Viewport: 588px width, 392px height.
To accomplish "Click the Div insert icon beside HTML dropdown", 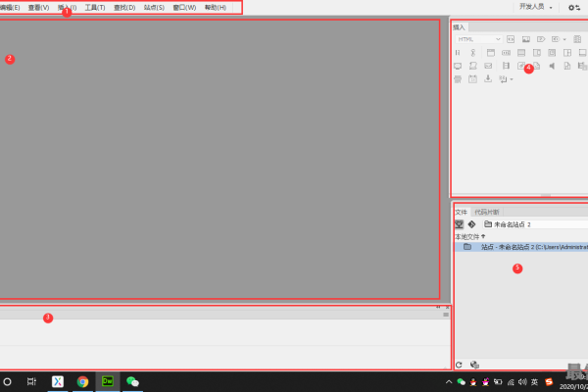I will pos(511,39).
